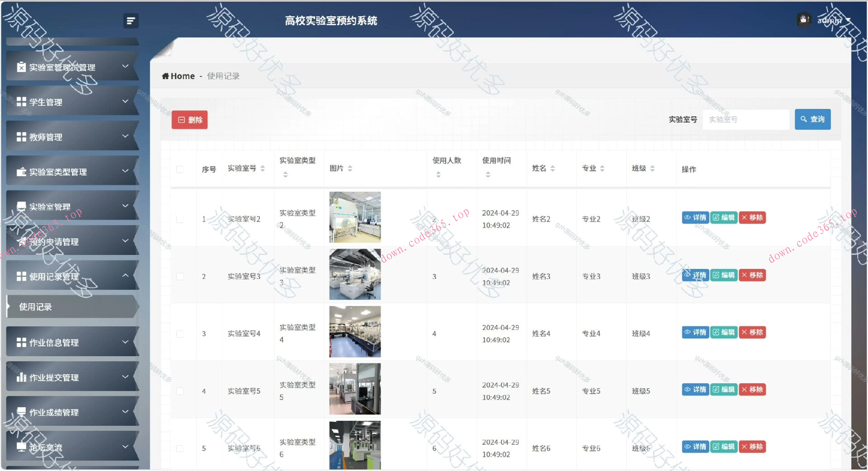Image resolution: width=868 pixels, height=471 pixels.
Task: Click the 详情 button on row 2
Action: pos(695,275)
